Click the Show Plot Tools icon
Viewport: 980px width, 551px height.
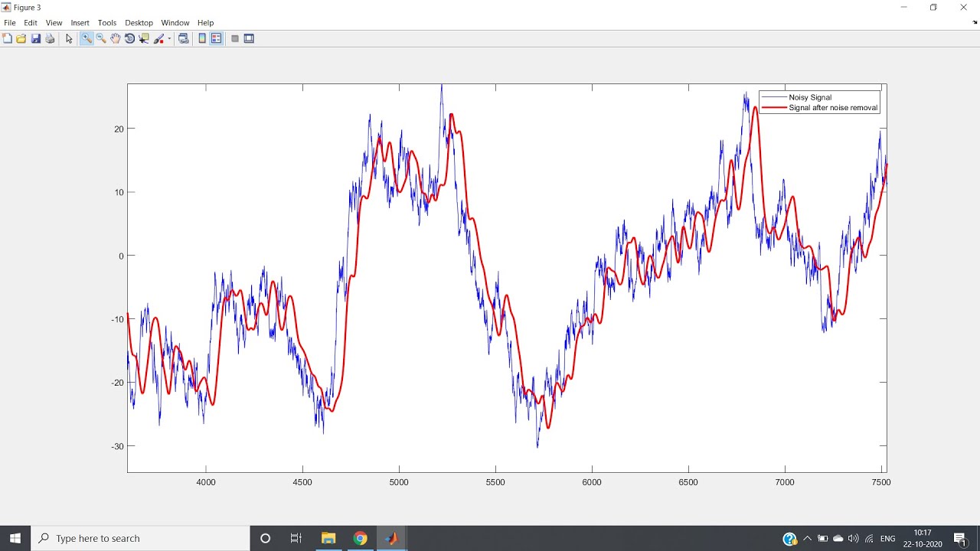(x=249, y=38)
